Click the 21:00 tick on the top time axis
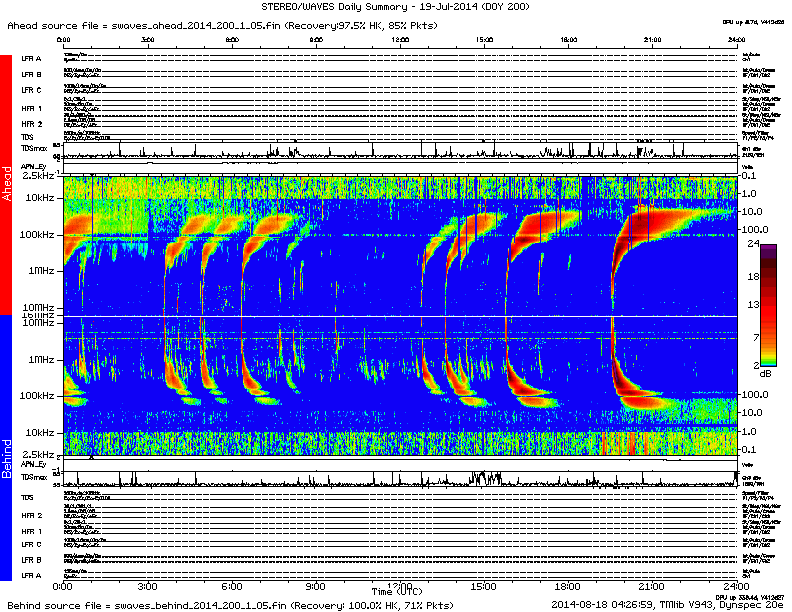Image resolution: width=792 pixels, height=612 pixels. pyautogui.click(x=652, y=39)
